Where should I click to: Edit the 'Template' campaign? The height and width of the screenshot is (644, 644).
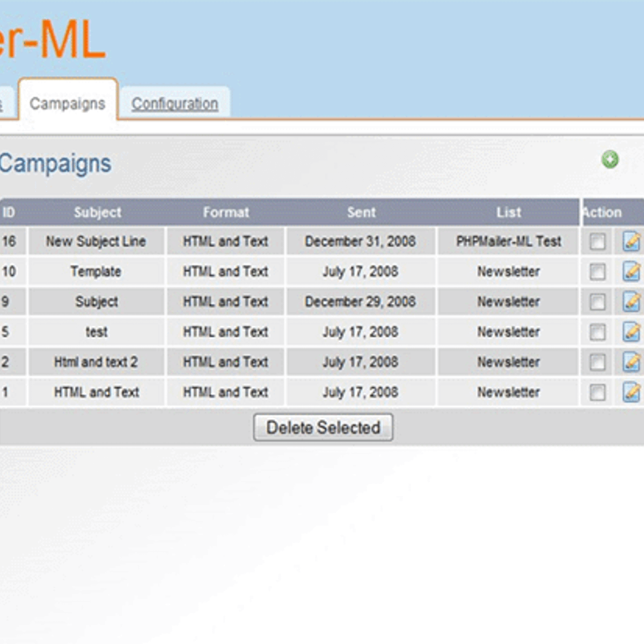[632, 272]
